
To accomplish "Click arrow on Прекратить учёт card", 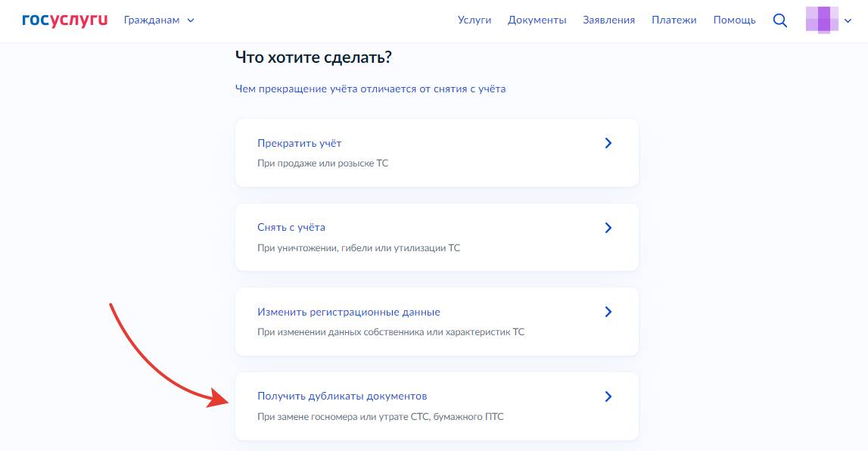I will 608,143.
